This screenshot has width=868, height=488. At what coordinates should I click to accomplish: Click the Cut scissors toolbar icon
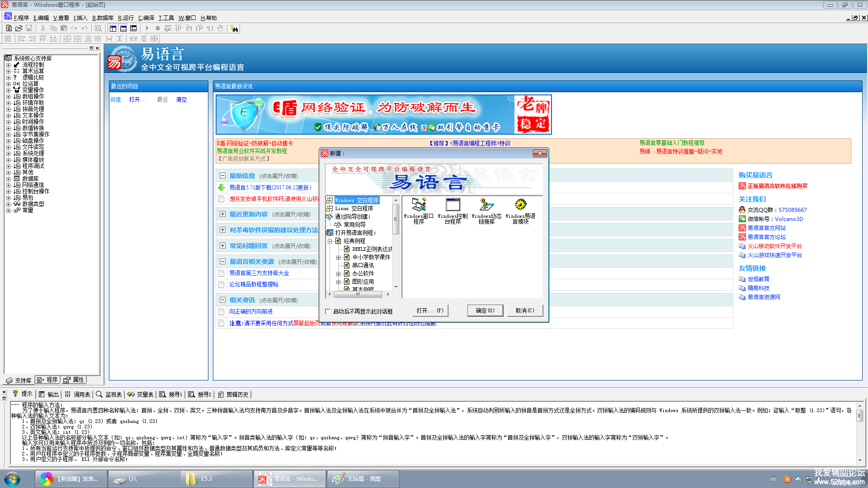point(43,28)
